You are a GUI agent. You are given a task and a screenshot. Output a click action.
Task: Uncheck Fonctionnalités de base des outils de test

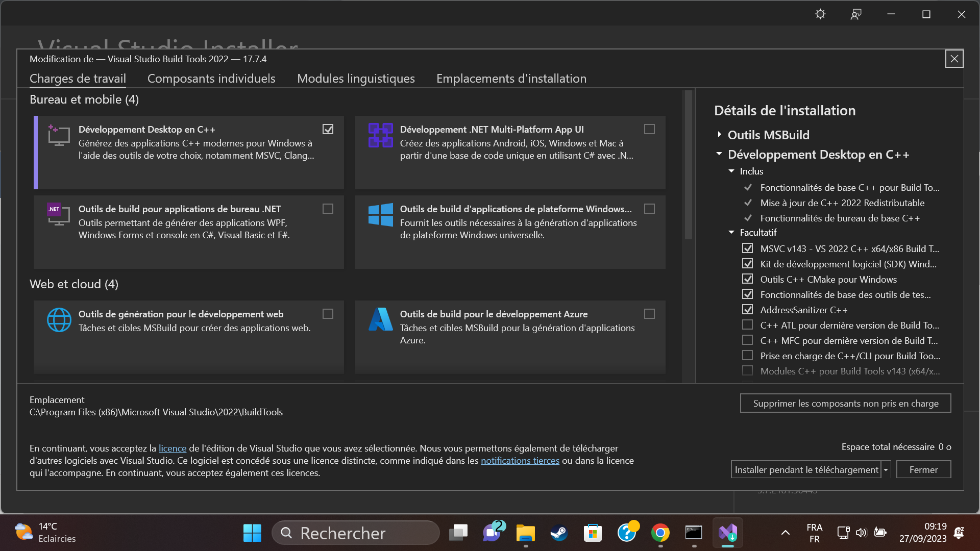point(747,294)
